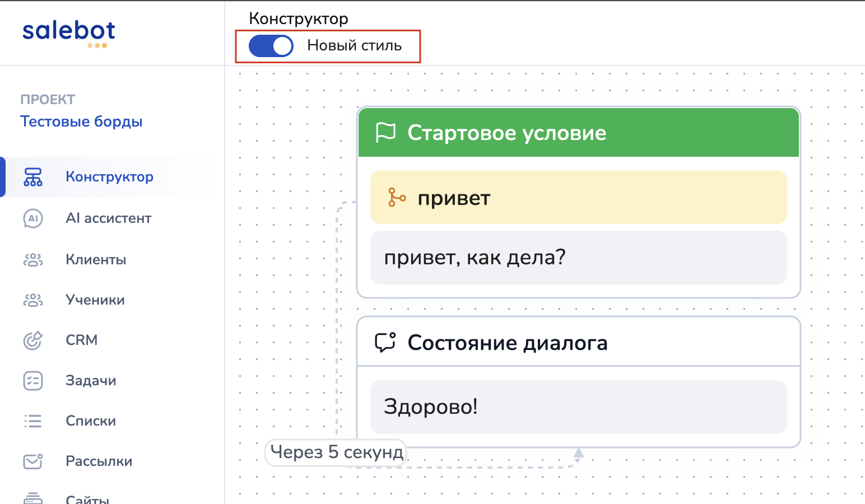This screenshot has width=865, height=504.
Task: Open AI ассистент via its icon
Action: [32, 218]
